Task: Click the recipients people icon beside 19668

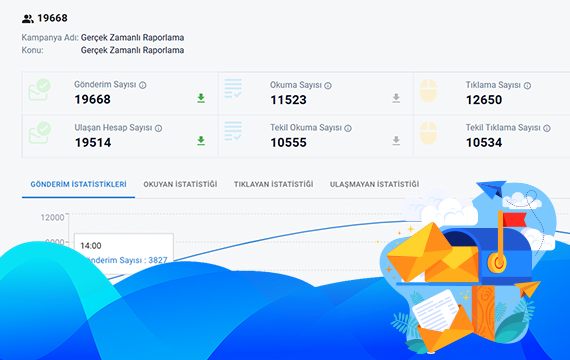Action: (x=28, y=19)
